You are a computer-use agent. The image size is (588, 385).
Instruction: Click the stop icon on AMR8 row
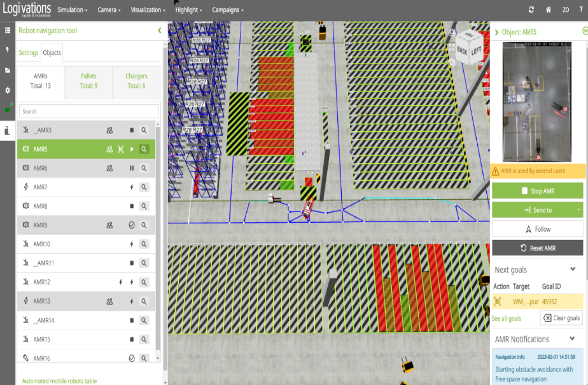click(132, 206)
